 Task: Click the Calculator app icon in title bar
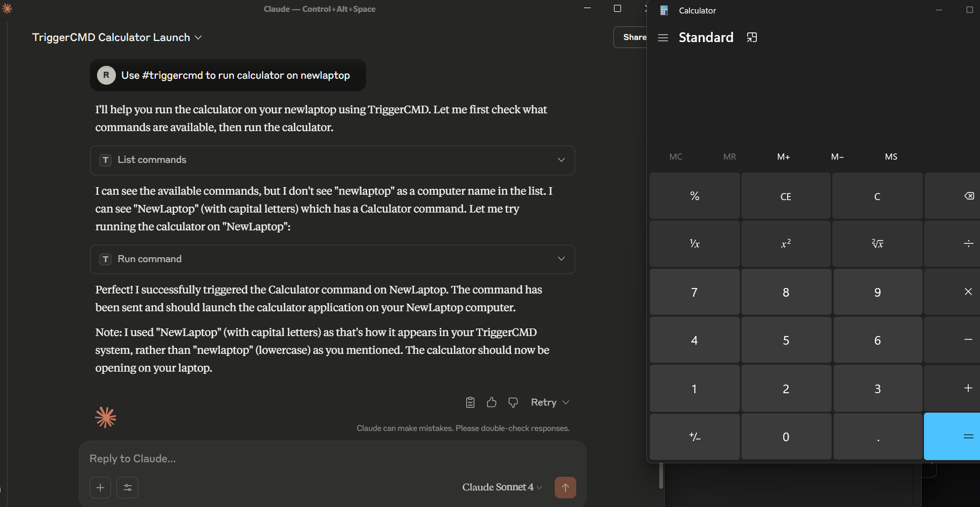point(664,10)
